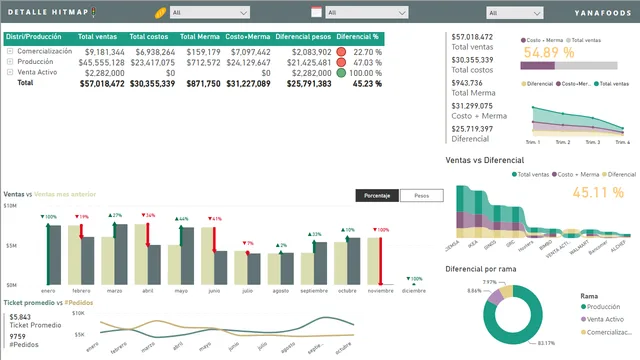640x360 pixels.
Task: Select Diferencial legend in Ventas vs Diferencial
Action: coord(619,174)
